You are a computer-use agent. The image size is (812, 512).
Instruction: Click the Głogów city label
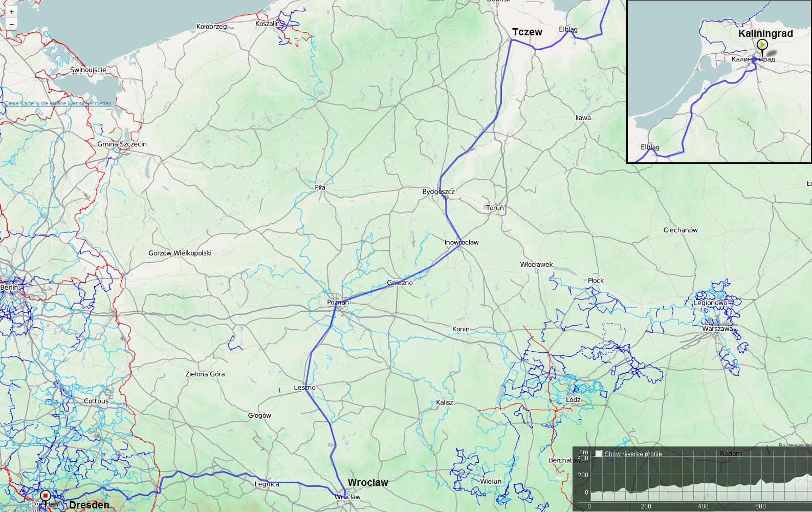point(259,416)
